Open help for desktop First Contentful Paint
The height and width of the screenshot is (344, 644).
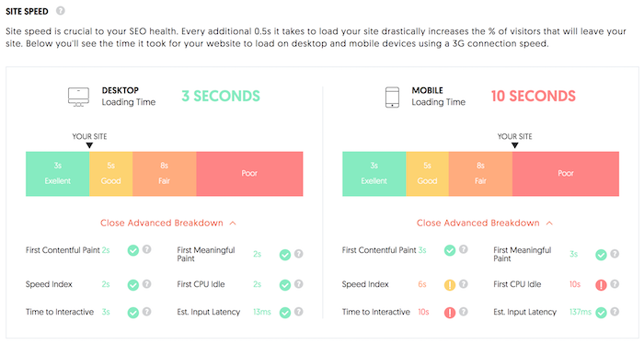(x=146, y=249)
